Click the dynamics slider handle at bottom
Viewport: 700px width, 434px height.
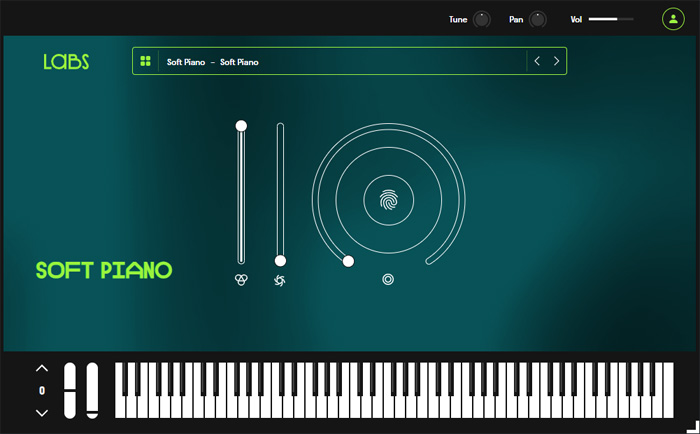(280, 261)
